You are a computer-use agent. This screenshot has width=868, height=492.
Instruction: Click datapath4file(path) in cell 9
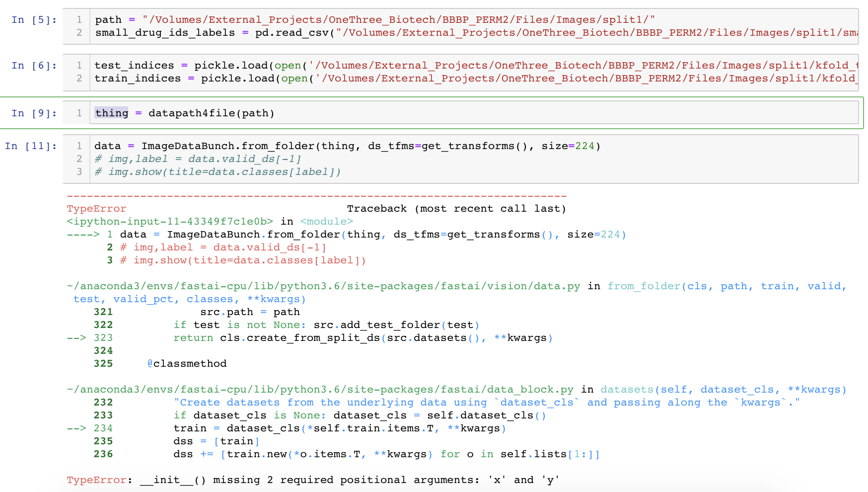pyautogui.click(x=211, y=113)
